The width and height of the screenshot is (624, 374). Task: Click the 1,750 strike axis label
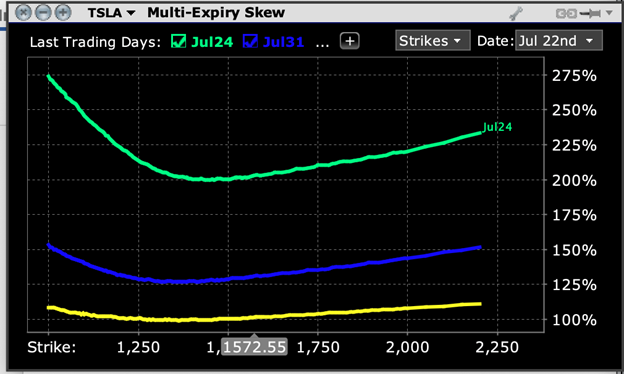pyautogui.click(x=318, y=348)
